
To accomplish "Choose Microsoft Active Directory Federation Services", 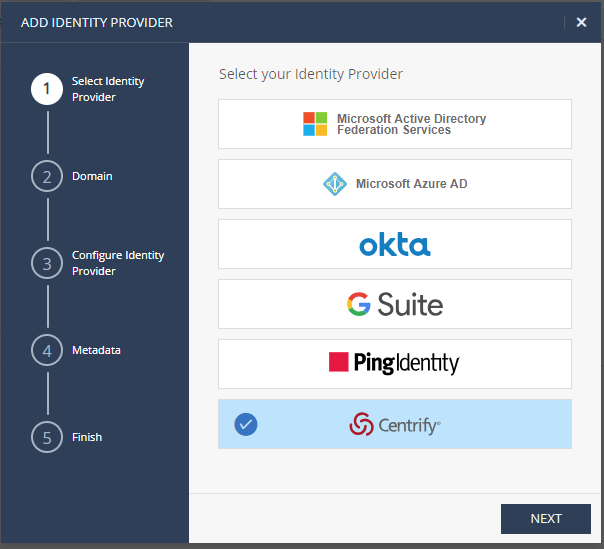I will [x=395, y=124].
